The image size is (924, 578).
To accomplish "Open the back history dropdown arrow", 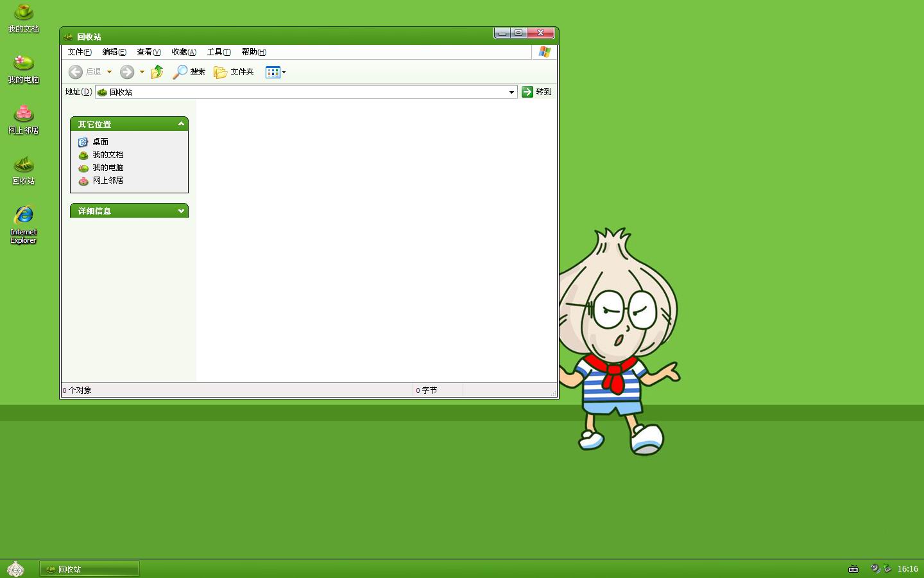I will (x=109, y=72).
